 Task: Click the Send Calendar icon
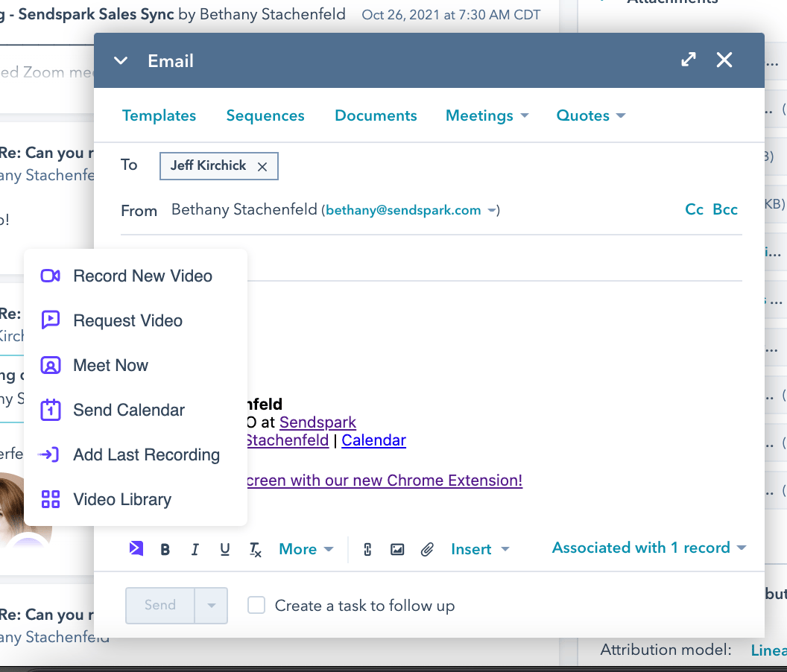coord(50,410)
